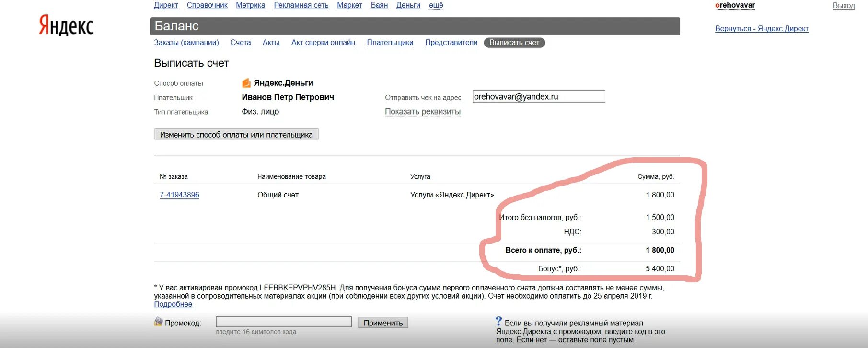Switch to Акт сверки онлайн tab
This screenshot has height=348, width=868.
click(323, 43)
